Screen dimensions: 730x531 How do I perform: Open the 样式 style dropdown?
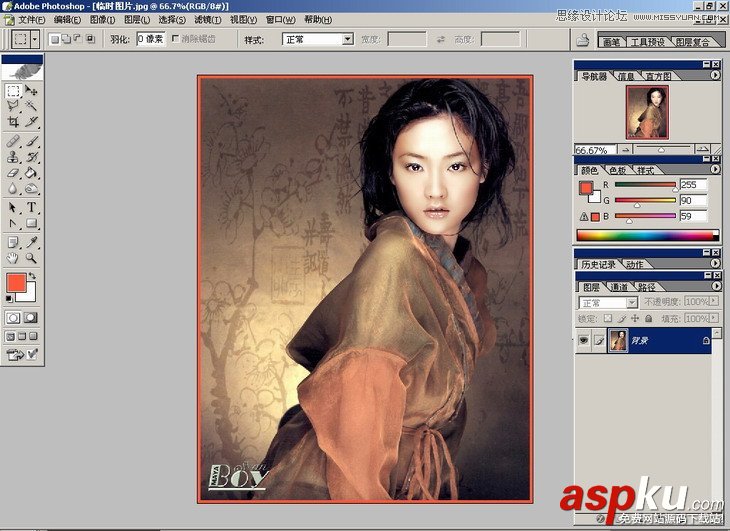[x=348, y=39]
